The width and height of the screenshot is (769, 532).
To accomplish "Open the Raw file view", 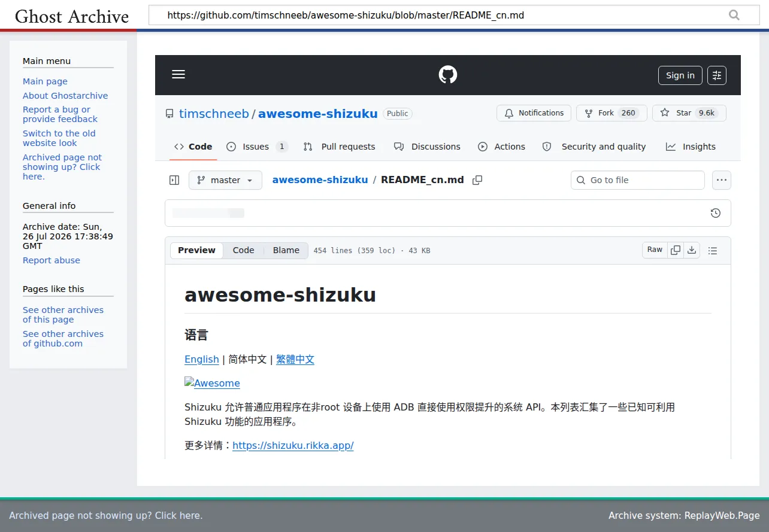I will [655, 250].
